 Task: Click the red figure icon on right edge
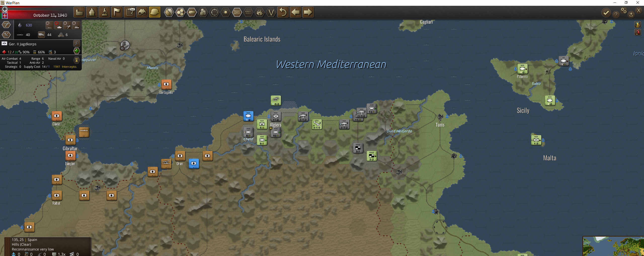point(637,32)
